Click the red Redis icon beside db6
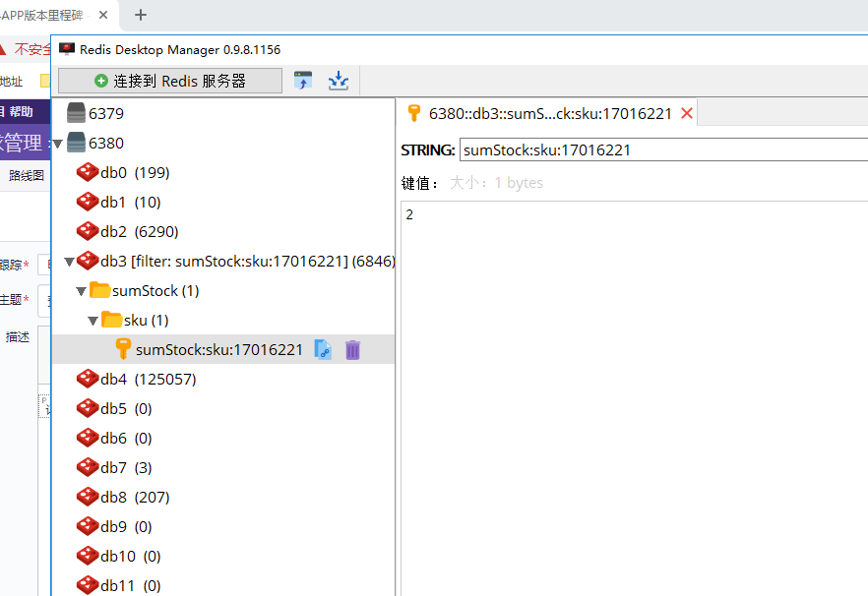This screenshot has height=596, width=868. (88, 438)
